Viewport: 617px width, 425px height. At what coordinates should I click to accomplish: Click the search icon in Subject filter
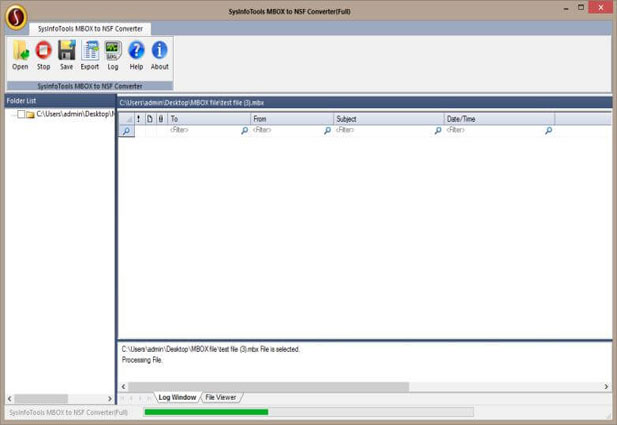(x=438, y=130)
